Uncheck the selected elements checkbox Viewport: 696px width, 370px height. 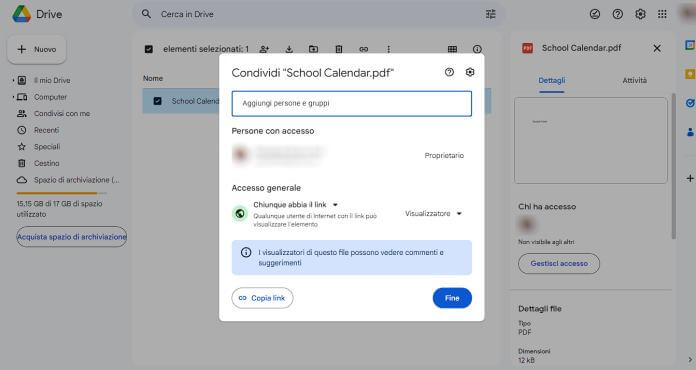click(x=149, y=49)
